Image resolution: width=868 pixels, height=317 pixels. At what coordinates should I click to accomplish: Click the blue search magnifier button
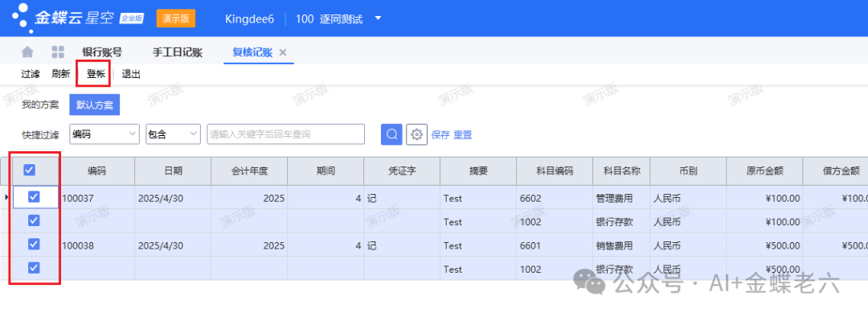point(391,134)
